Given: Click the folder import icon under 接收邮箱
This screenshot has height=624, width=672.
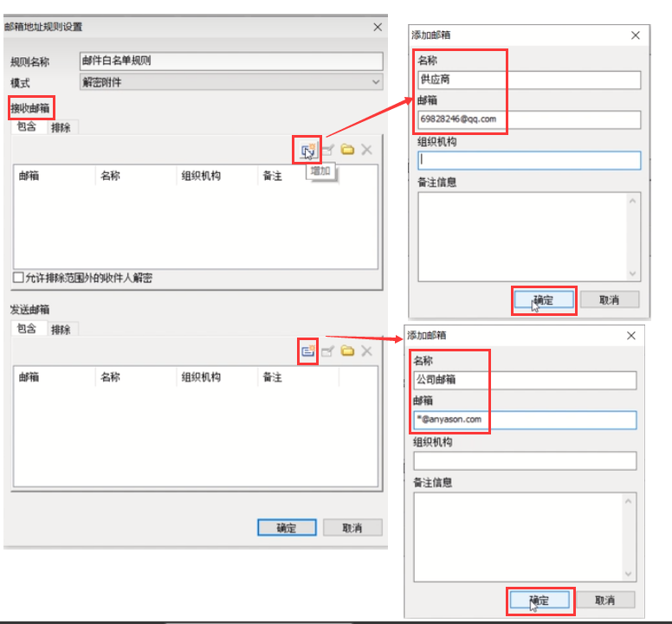Looking at the screenshot, I should [x=347, y=150].
